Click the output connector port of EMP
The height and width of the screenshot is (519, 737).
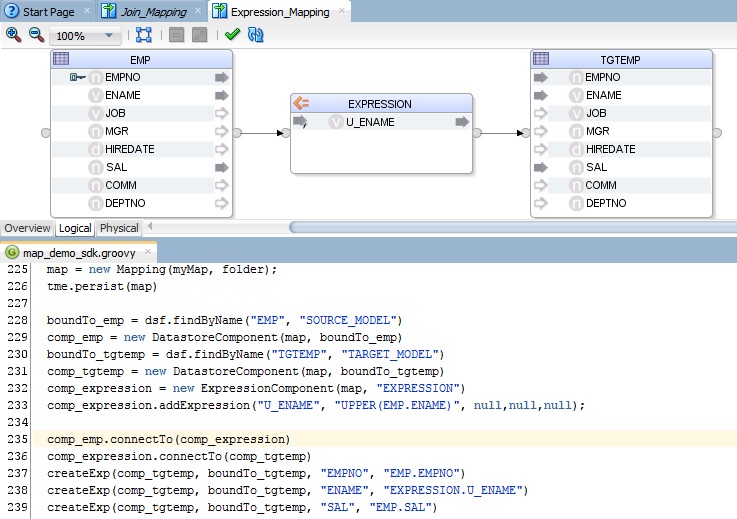pyautogui.click(x=237, y=132)
